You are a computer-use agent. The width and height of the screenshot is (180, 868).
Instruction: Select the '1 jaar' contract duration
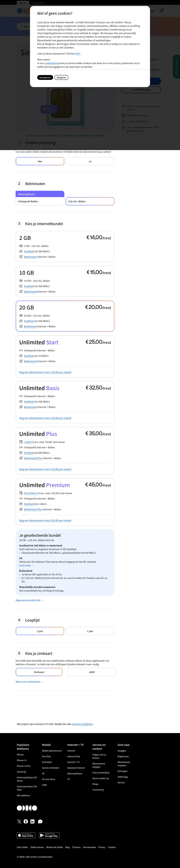tap(90, 631)
